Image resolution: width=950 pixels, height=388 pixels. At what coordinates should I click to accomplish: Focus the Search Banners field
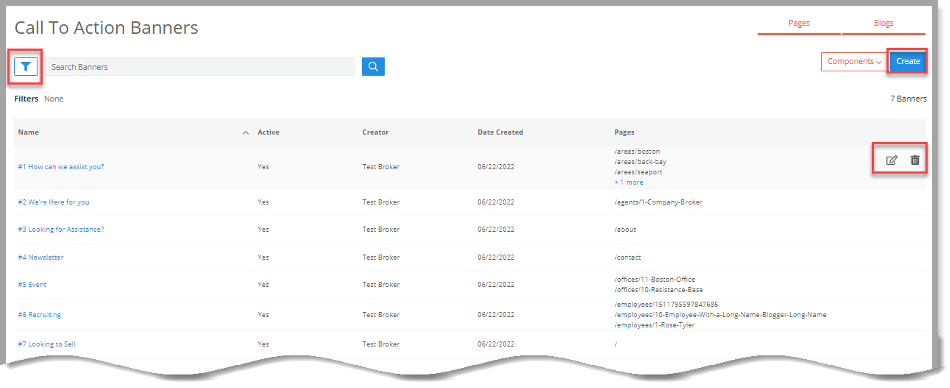(200, 67)
